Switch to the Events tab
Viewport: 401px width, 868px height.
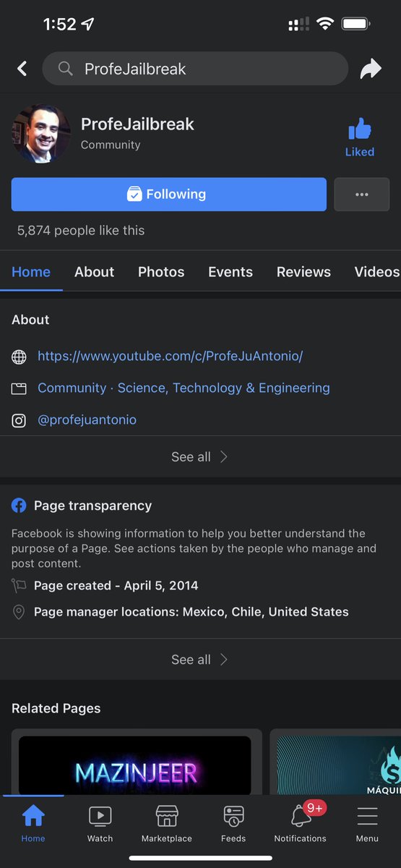[x=230, y=272]
